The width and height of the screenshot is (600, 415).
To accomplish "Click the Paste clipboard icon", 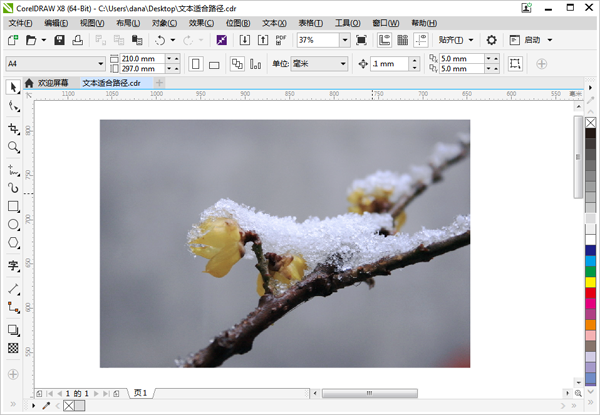I will pyautogui.click(x=137, y=40).
